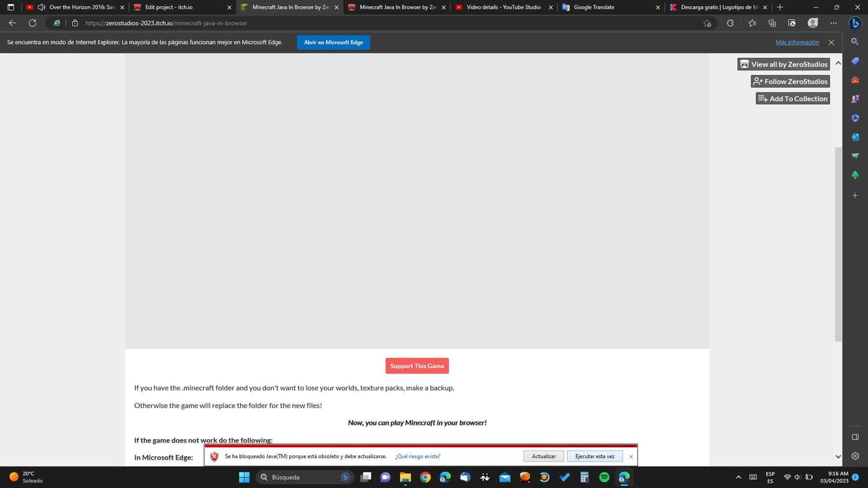
Task: Click Follow ZeroStudios button
Action: [x=791, y=81]
